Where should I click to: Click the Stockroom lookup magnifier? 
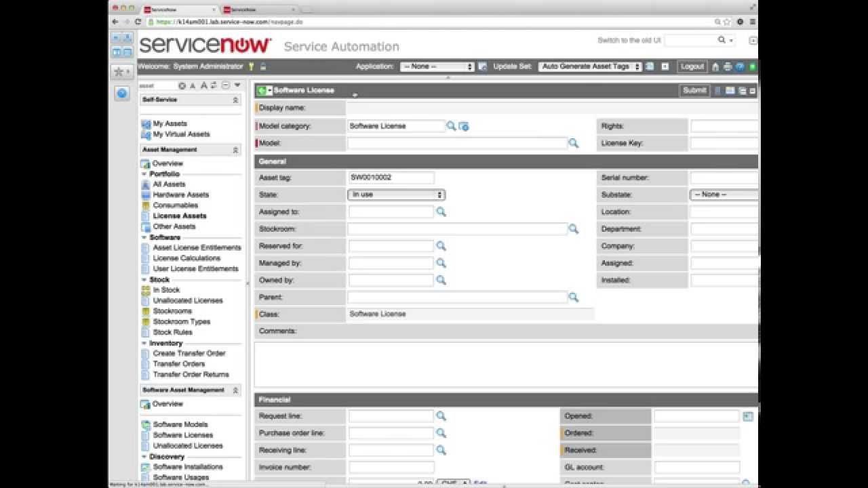(573, 229)
